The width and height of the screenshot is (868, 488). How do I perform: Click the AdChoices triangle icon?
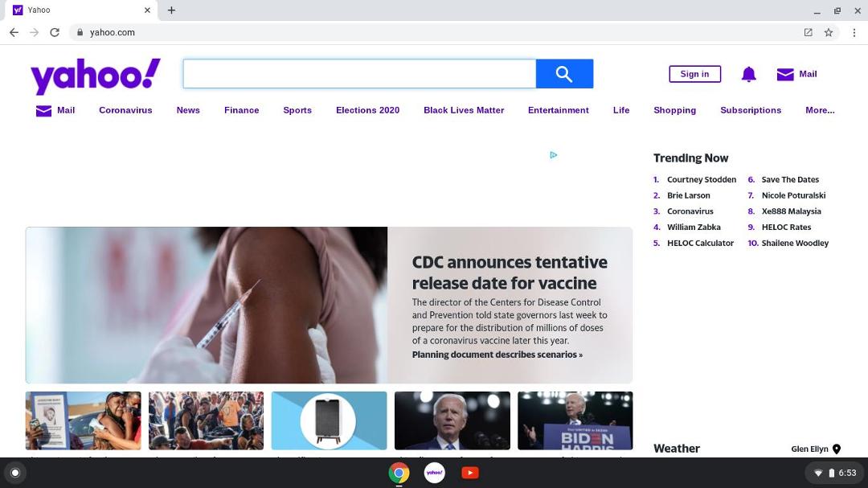(554, 155)
